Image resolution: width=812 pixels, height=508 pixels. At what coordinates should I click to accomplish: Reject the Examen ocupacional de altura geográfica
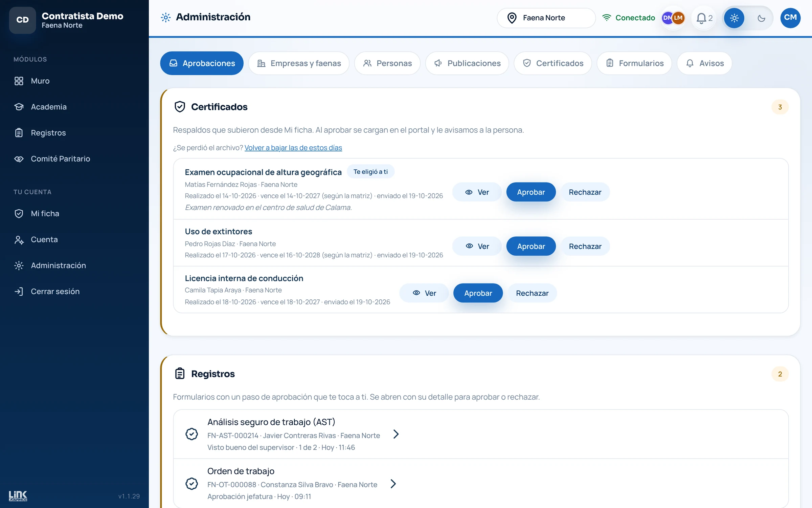click(585, 192)
